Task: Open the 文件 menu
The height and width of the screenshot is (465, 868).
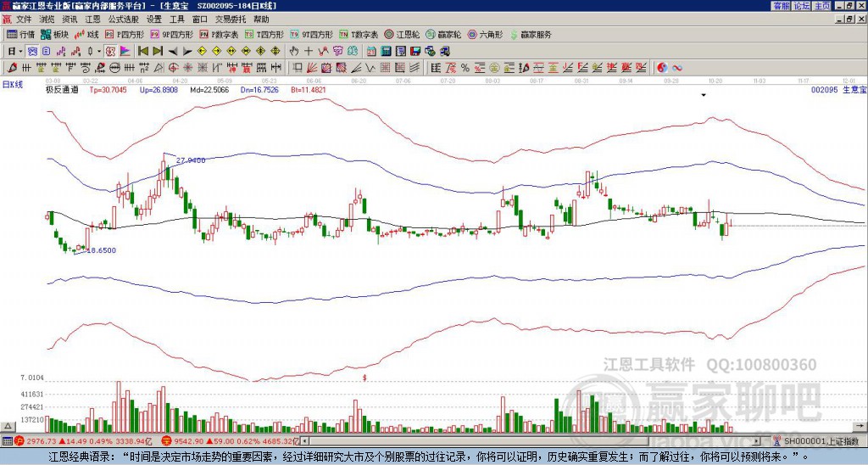Action: coord(24,20)
